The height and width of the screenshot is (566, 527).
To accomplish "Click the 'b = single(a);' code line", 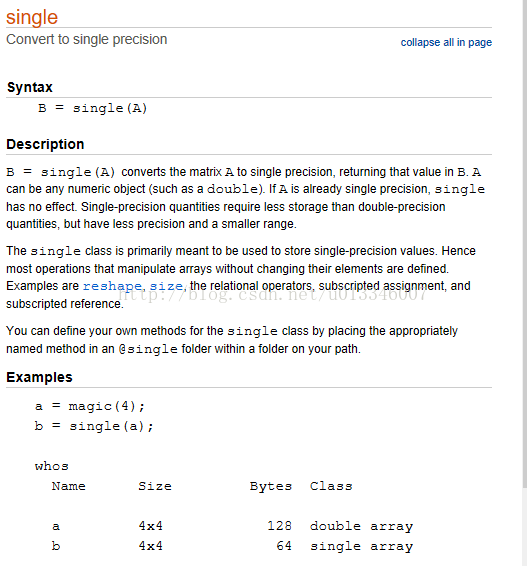I will (94, 426).
